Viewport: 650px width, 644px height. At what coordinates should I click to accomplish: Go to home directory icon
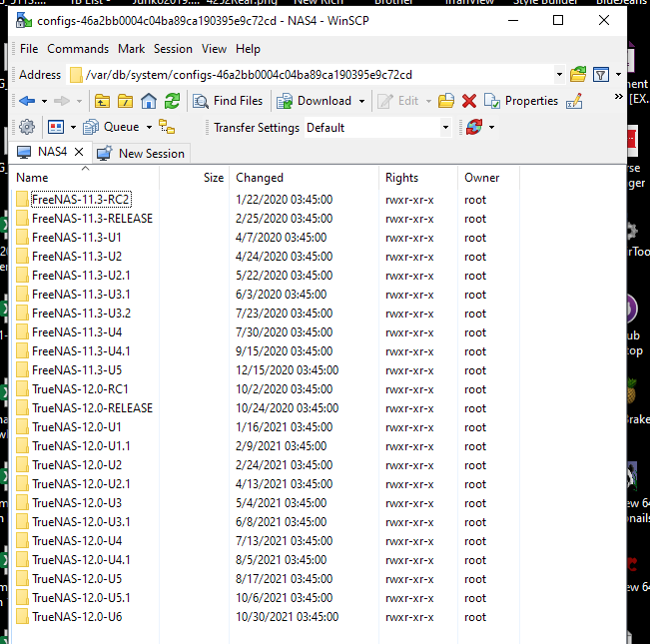click(149, 101)
